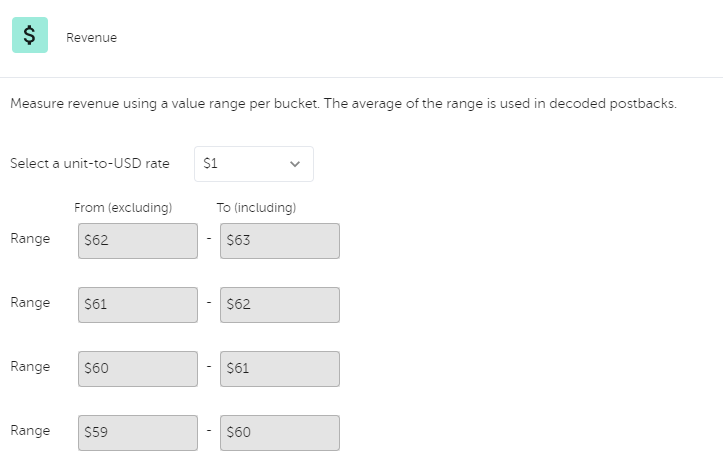The width and height of the screenshot is (723, 465).
Task: Click the Range label beside the $61 to $62 row
Action: click(30, 303)
